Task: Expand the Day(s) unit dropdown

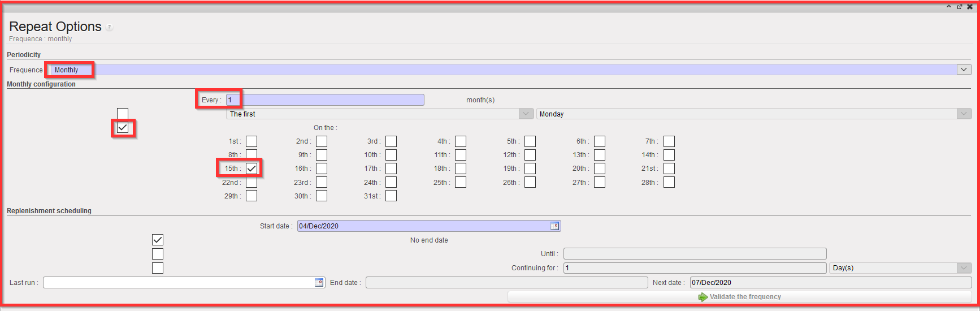Action: [964, 268]
